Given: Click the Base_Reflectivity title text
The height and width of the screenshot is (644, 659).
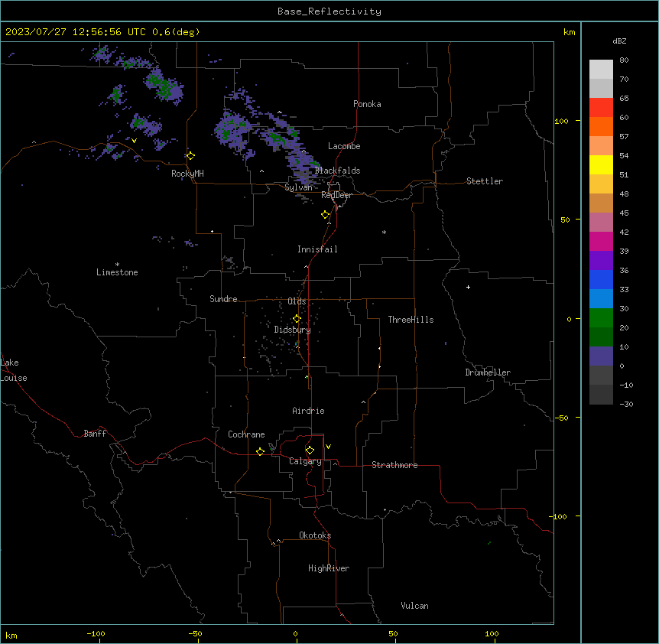Looking at the screenshot, I should tap(329, 11).
